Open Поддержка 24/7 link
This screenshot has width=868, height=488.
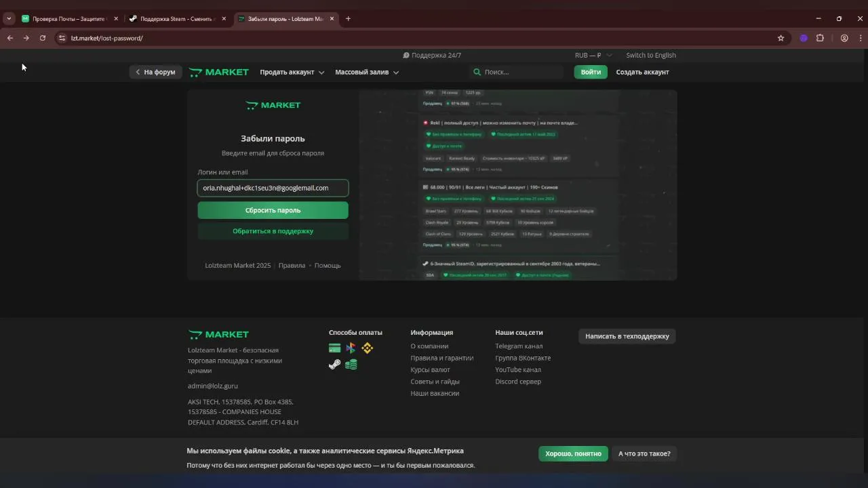tap(432, 55)
